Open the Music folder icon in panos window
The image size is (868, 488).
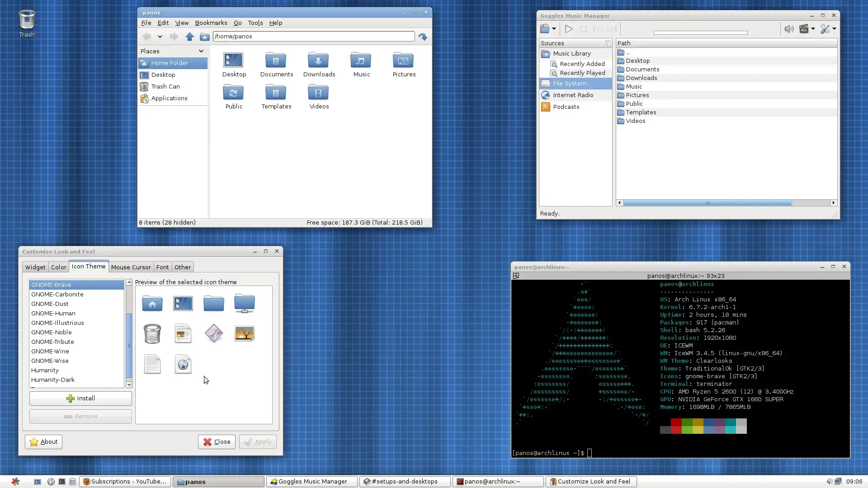coord(361,65)
